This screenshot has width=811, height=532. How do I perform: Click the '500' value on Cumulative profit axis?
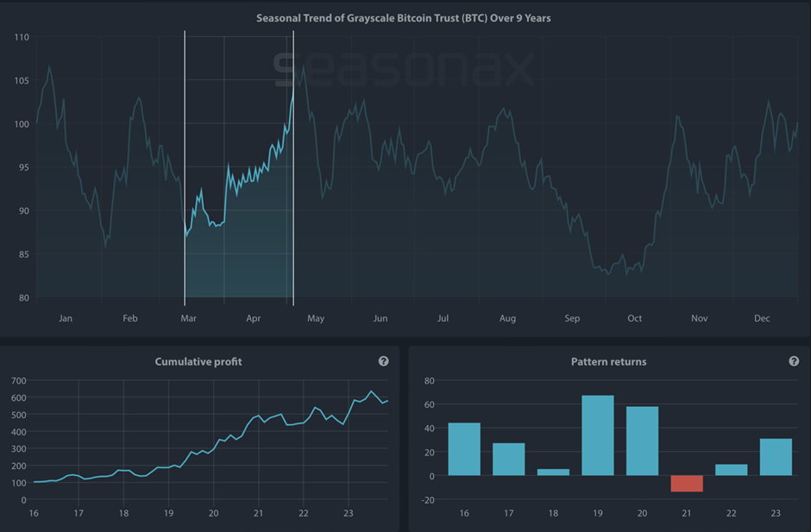click(x=19, y=415)
